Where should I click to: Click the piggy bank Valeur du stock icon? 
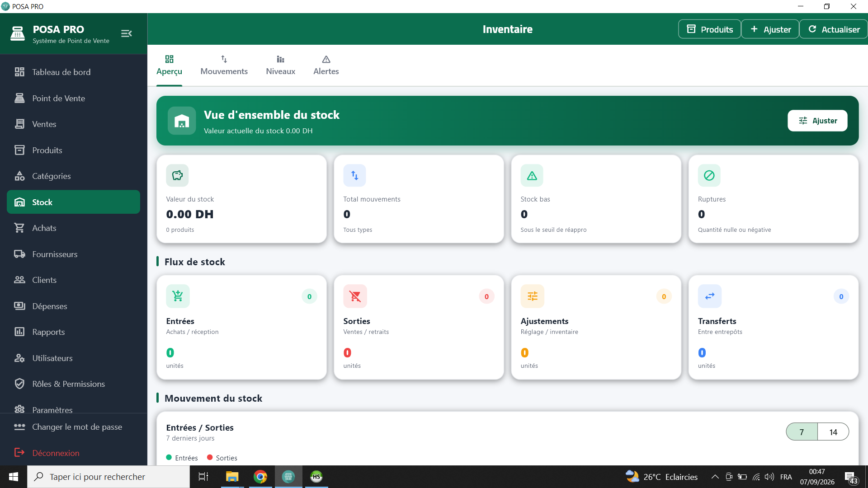click(177, 175)
